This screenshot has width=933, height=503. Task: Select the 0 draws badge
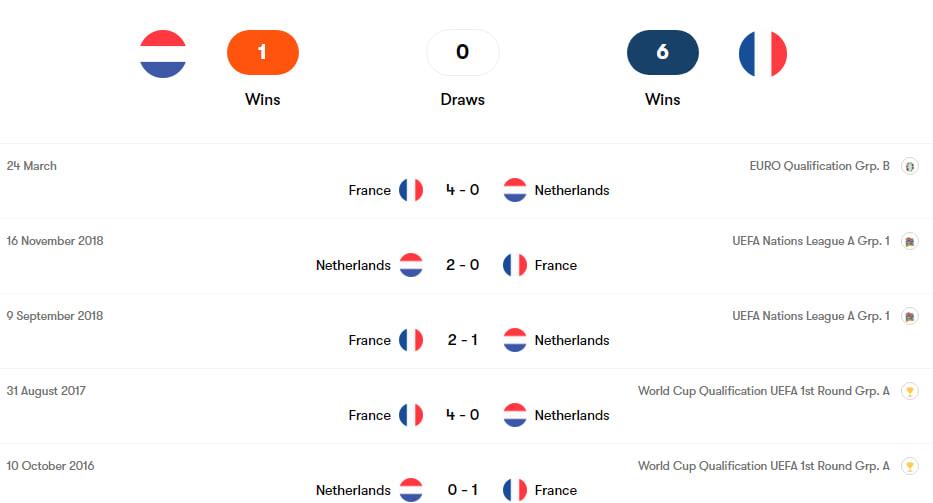click(462, 52)
